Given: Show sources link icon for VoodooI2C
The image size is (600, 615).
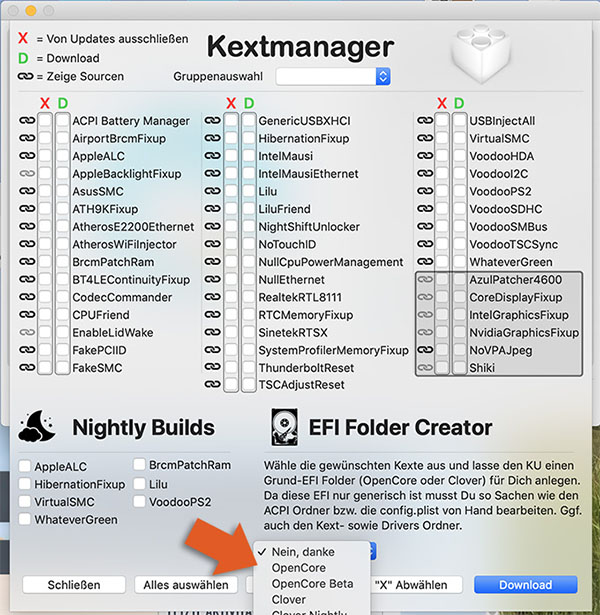Looking at the screenshot, I should pos(425,173).
